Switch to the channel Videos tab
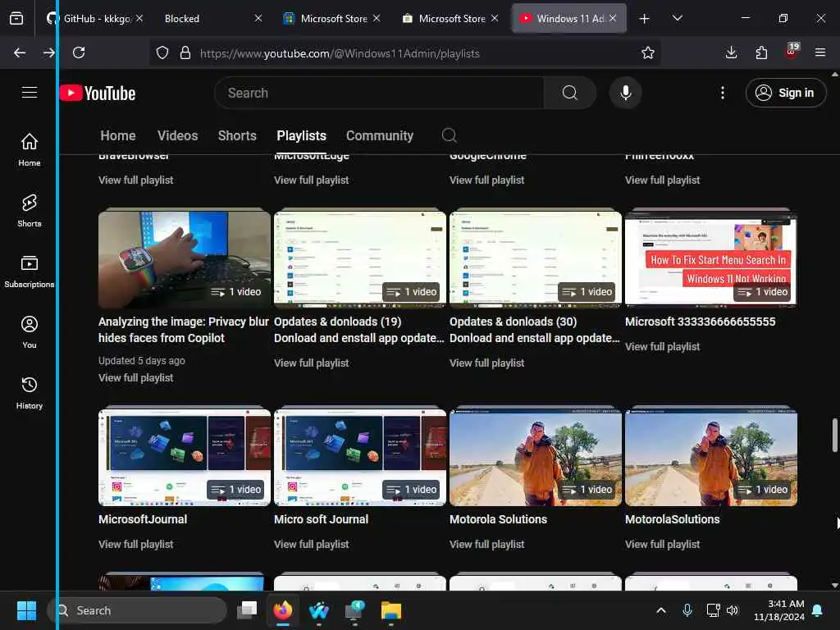 [177, 135]
